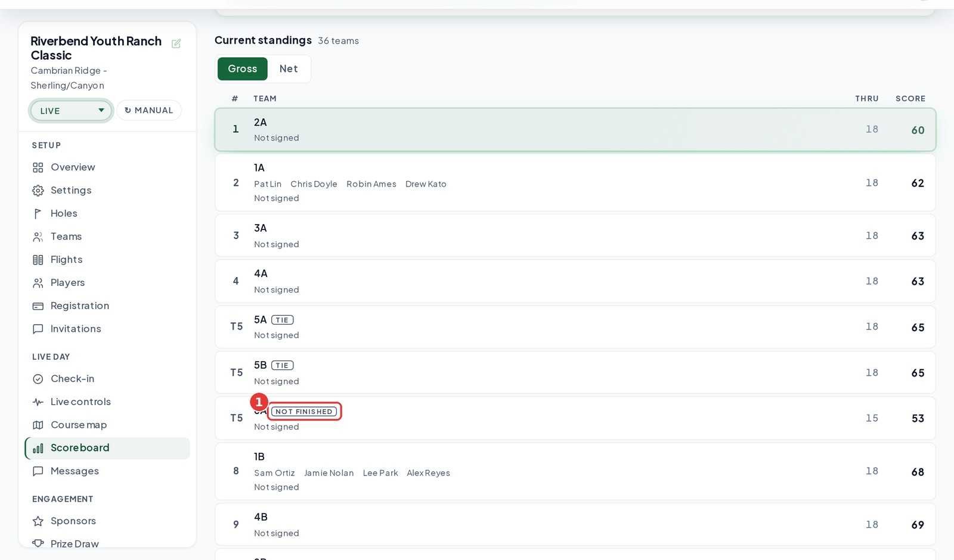Click team name 4A
Image resolution: width=954 pixels, height=560 pixels.
click(261, 273)
